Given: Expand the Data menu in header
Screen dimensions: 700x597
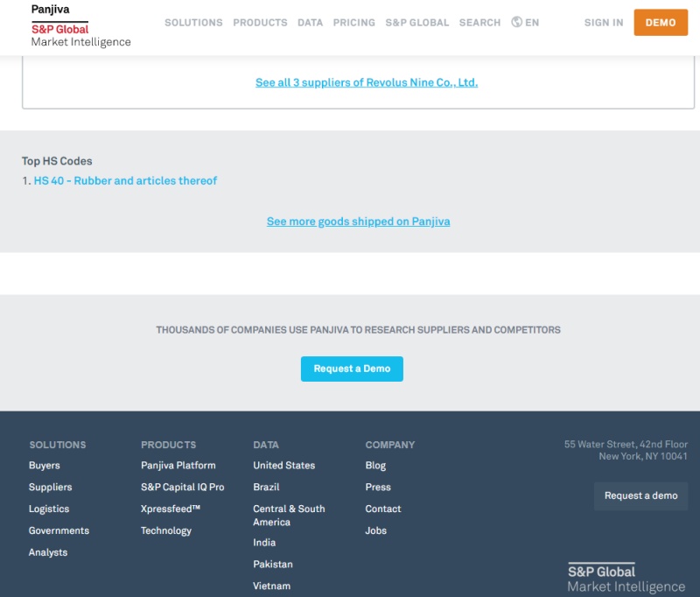Looking at the screenshot, I should click(x=310, y=23).
